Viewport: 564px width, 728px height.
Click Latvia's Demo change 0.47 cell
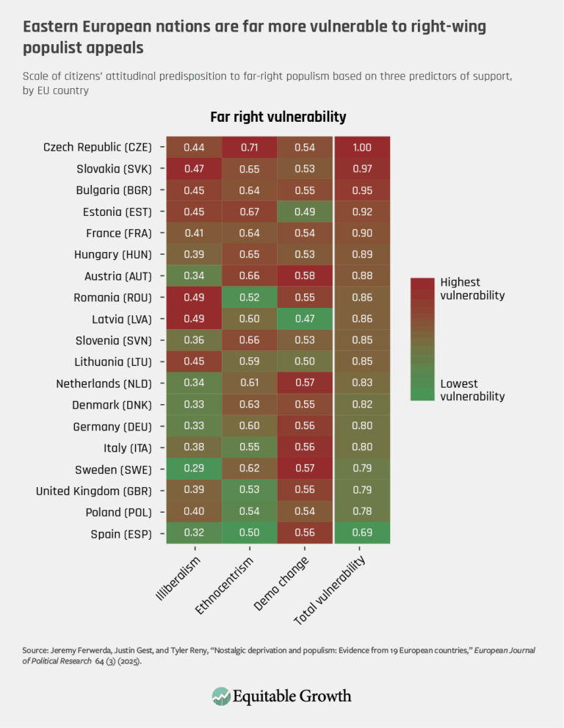pyautogui.click(x=305, y=319)
